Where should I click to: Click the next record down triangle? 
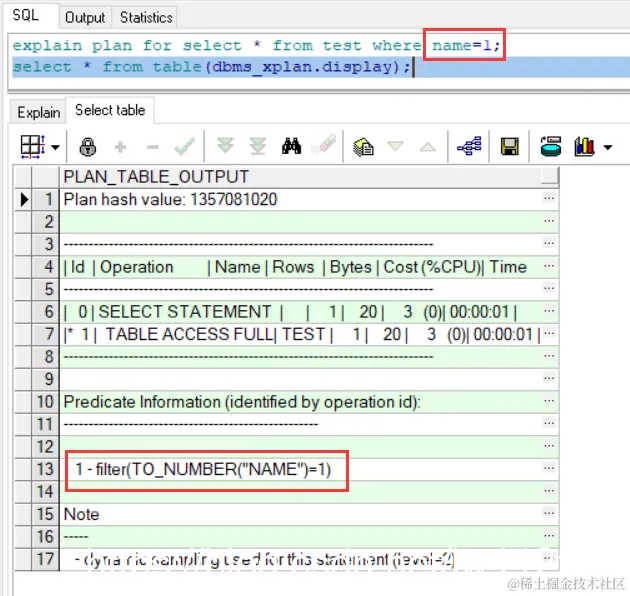[x=395, y=146]
